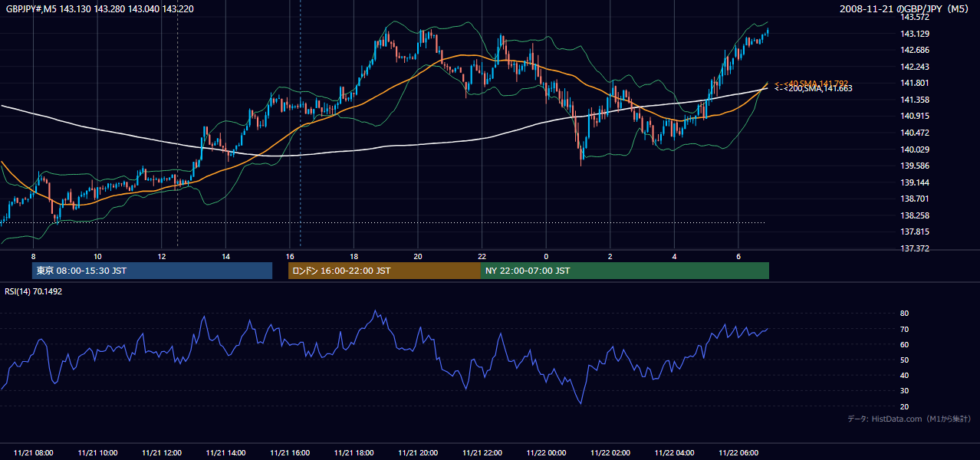Image resolution: width=980 pixels, height=460 pixels.
Task: Click the chart title 2008-11-21 GBP/JPY (M5)
Action: pyautogui.click(x=905, y=9)
